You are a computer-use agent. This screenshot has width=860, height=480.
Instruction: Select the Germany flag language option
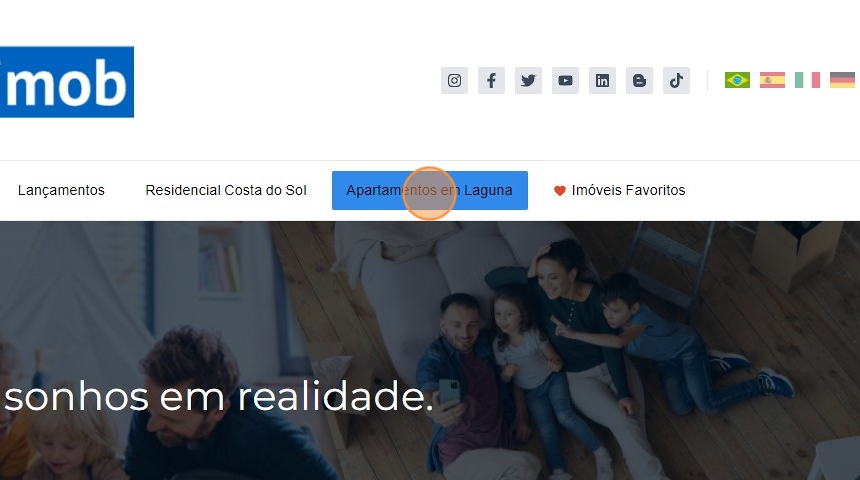point(842,80)
